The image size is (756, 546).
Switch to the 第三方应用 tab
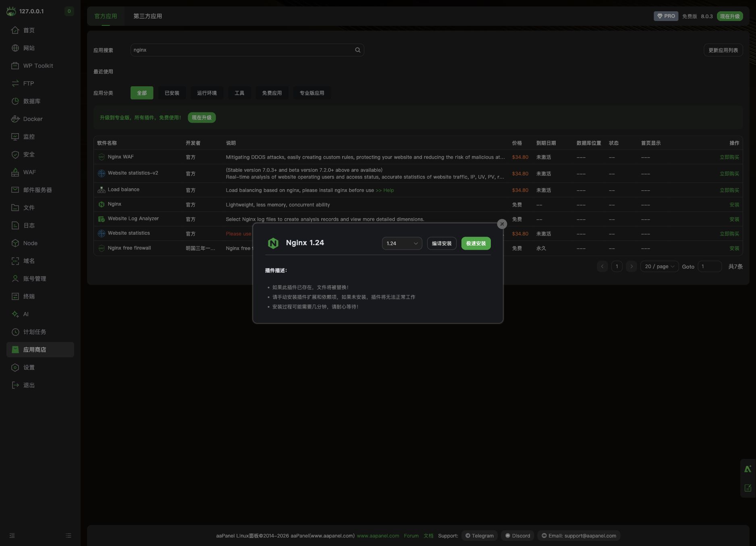click(147, 16)
